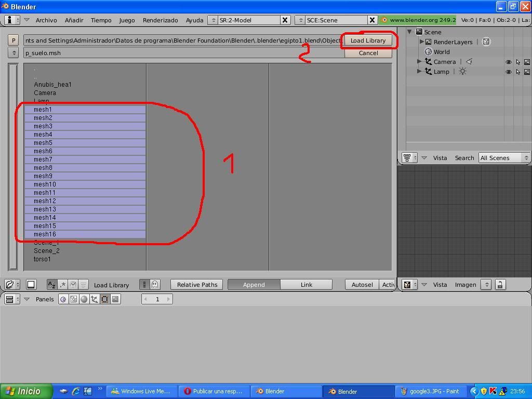Open Imagen menu in image editor
532x399 pixels.
tap(465, 285)
